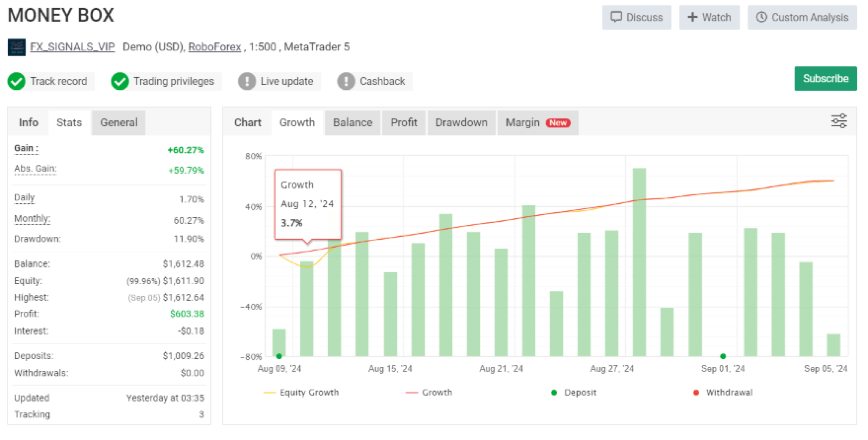Viewport: 868px width, 440px height.
Task: Click the FX_SIGNALS_VIP avatar thumbnail
Action: [x=17, y=47]
